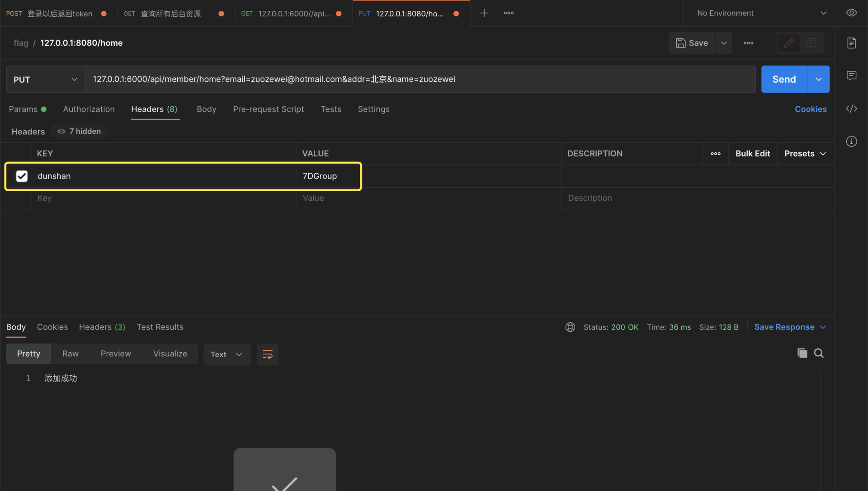This screenshot has height=491, width=868.
Task: Copy the response body with copy icon
Action: (x=802, y=353)
